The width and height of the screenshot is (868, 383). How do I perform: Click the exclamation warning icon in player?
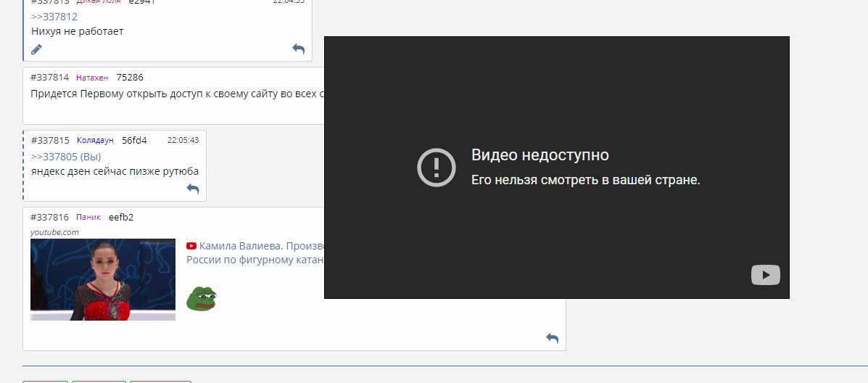[436, 168]
